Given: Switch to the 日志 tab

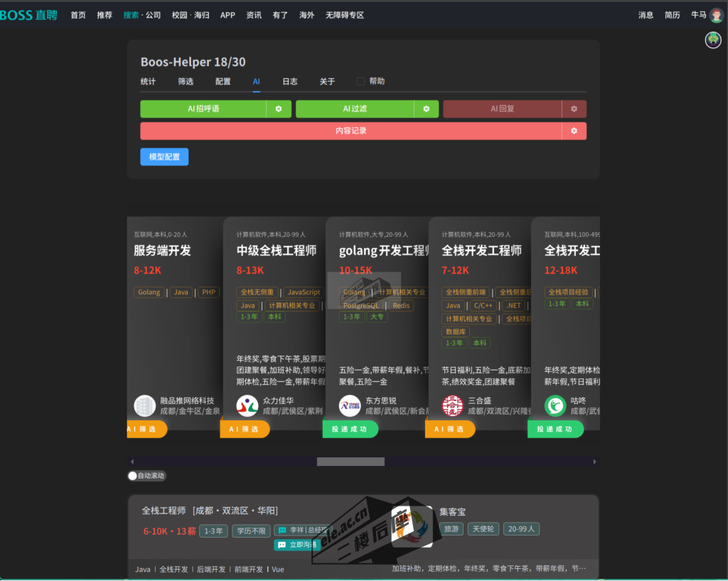Looking at the screenshot, I should 290,82.
